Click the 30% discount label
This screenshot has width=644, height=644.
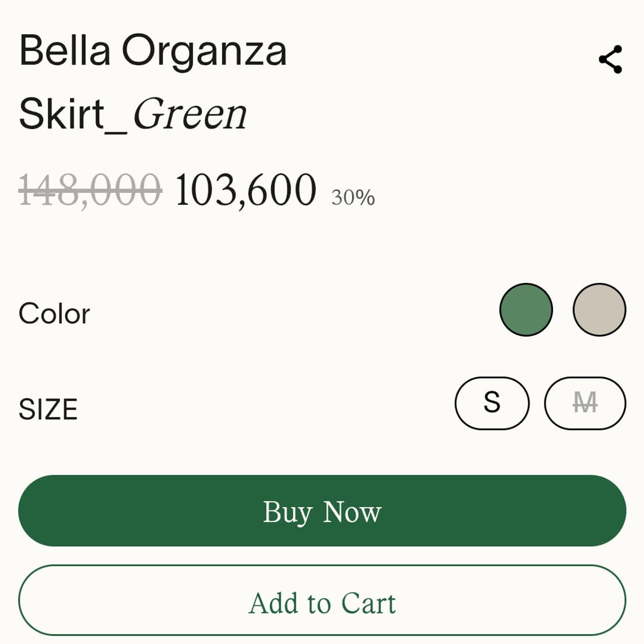(x=353, y=197)
